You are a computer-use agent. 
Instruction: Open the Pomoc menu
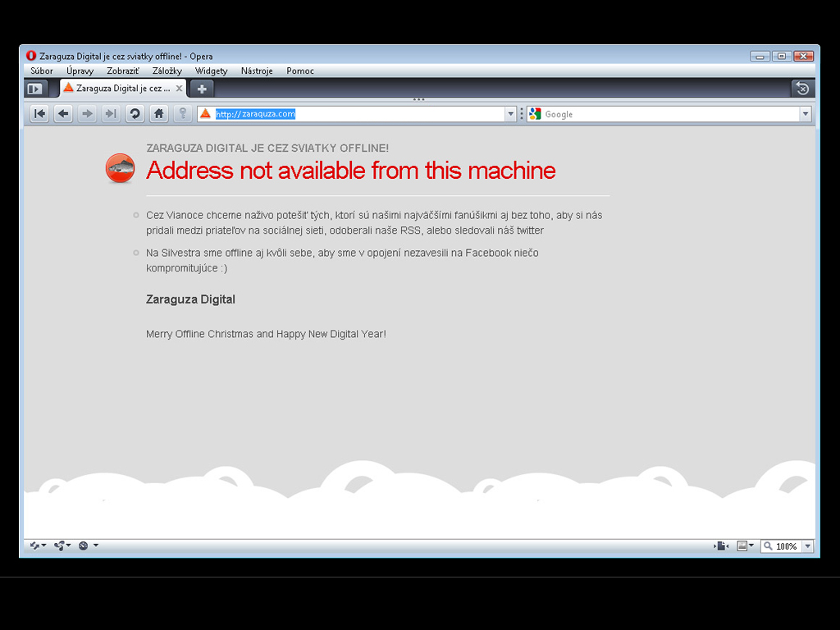[300, 71]
